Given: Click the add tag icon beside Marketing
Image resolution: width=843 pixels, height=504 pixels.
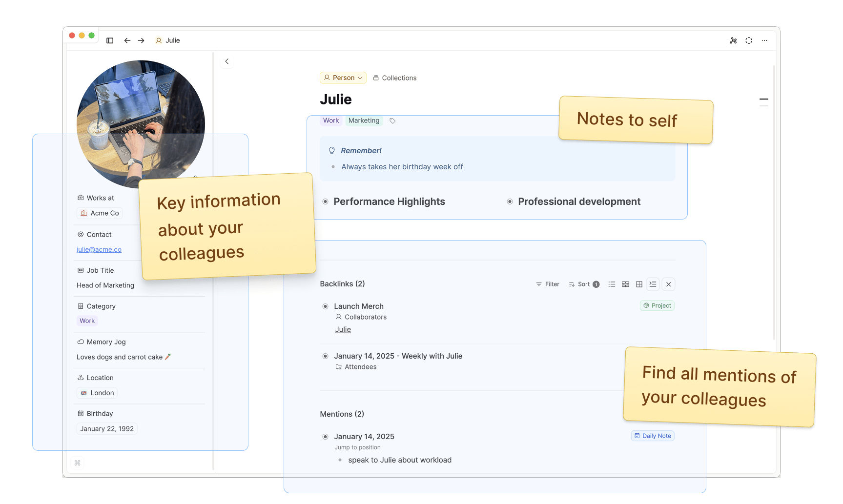Looking at the screenshot, I should (392, 121).
